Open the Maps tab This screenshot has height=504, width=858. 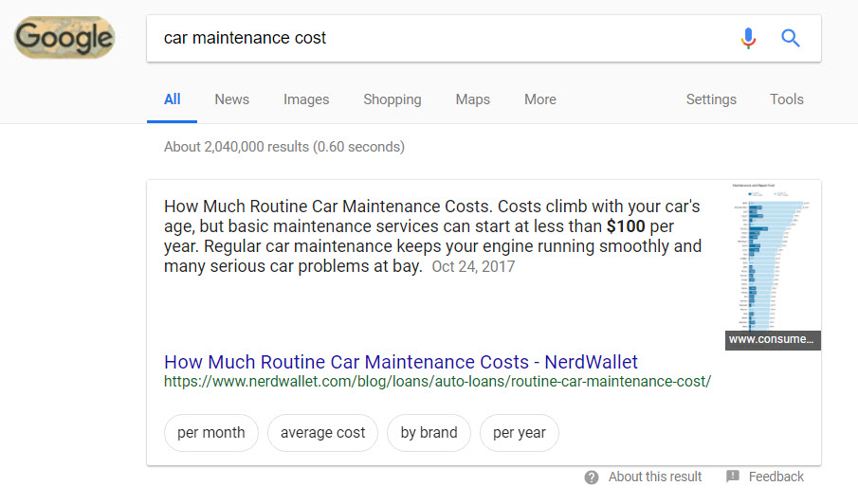click(x=472, y=99)
